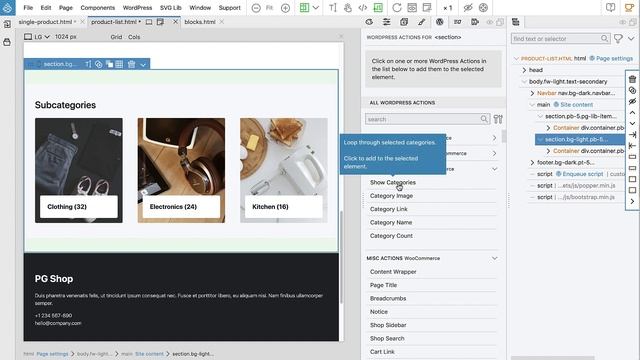Open the tree panel icon
The width and height of the screenshot is (640, 360).
pos(516,22)
